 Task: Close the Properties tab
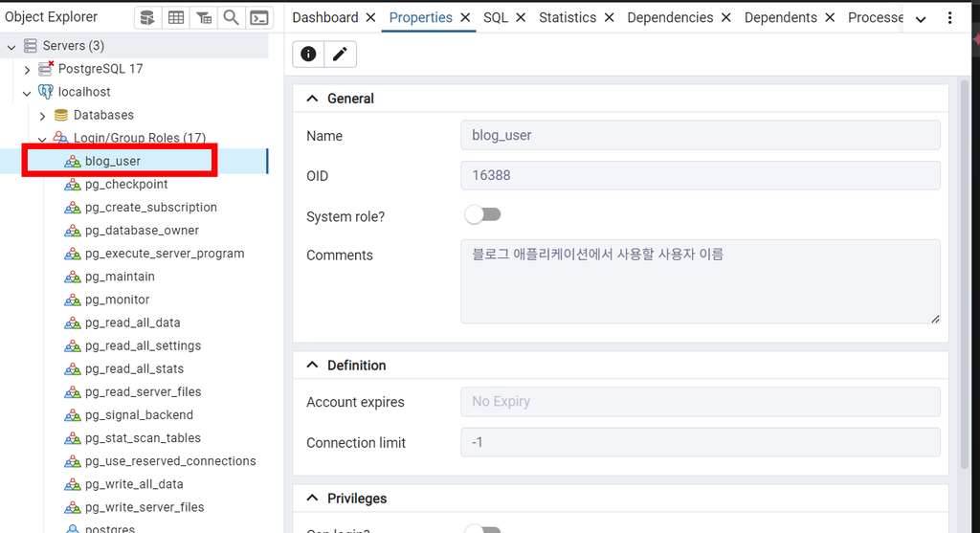coord(465,17)
